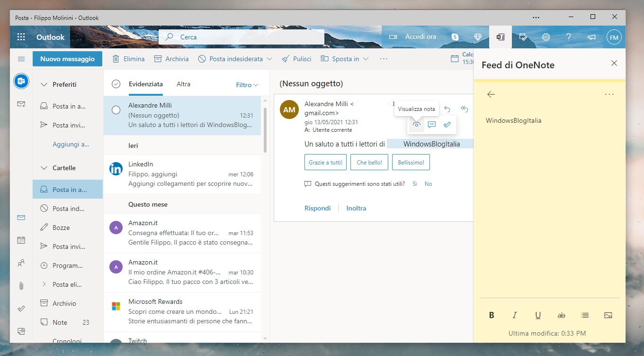The width and height of the screenshot is (644, 356).
Task: Collapse the Cartelle section chevron
Action: pyautogui.click(x=44, y=168)
